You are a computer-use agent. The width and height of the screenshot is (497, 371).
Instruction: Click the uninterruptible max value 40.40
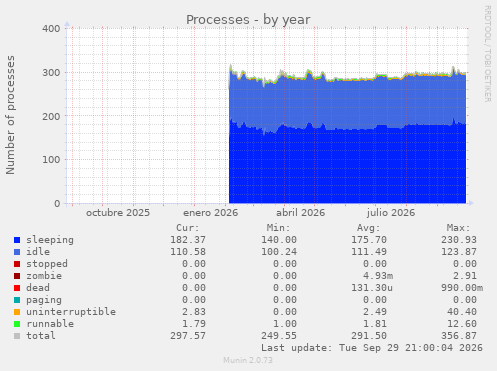462,312
